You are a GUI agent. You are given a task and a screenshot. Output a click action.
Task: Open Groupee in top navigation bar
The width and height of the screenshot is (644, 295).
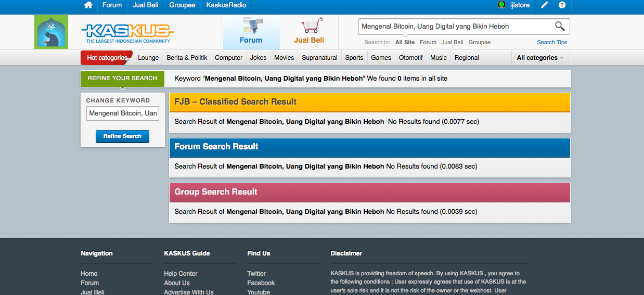click(182, 5)
